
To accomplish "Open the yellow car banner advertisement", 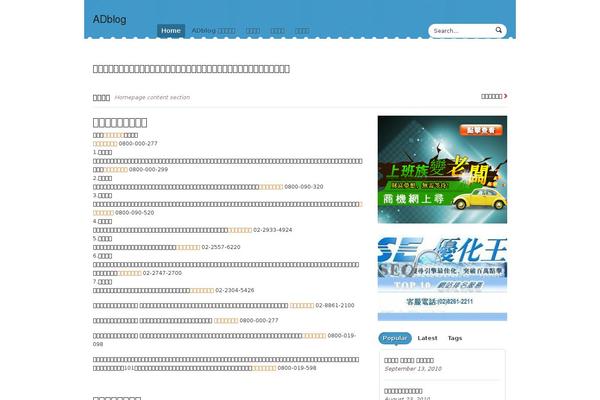I will point(442,170).
